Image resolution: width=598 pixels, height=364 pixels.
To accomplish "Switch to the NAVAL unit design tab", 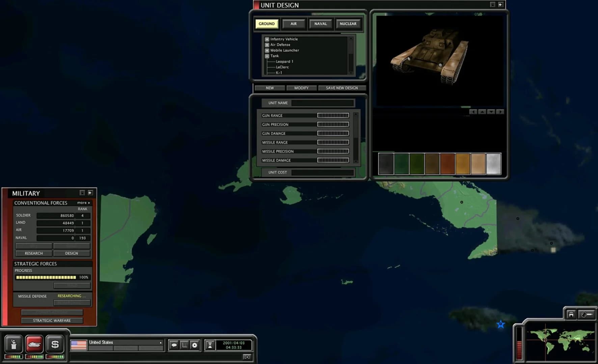I will pos(320,24).
